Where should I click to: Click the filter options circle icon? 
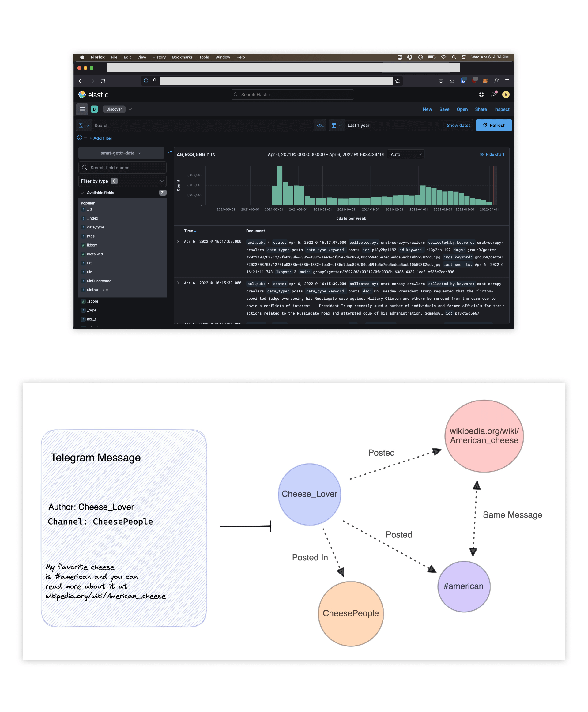coord(80,138)
